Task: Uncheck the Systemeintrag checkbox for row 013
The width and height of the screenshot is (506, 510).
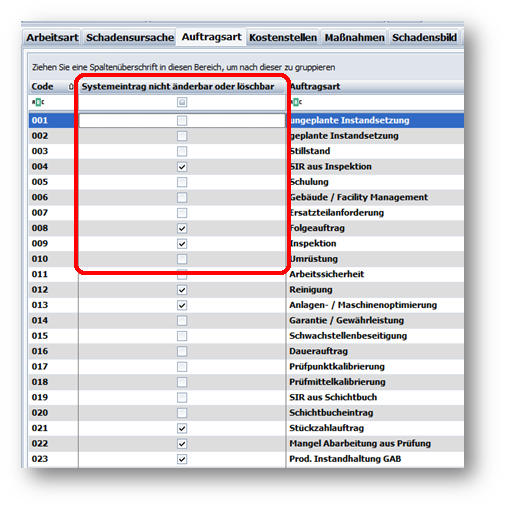Action: (x=182, y=305)
